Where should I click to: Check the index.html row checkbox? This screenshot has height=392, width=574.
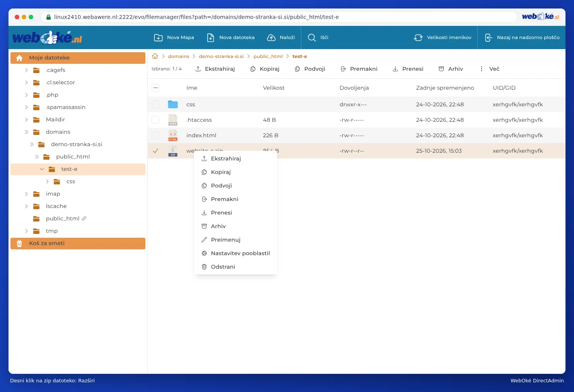click(x=155, y=135)
